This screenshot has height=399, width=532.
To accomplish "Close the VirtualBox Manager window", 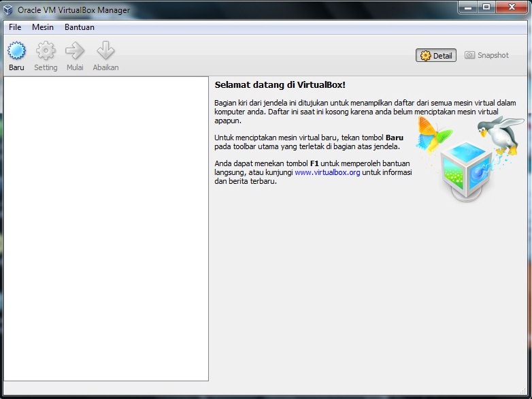I will tap(512, 7).
